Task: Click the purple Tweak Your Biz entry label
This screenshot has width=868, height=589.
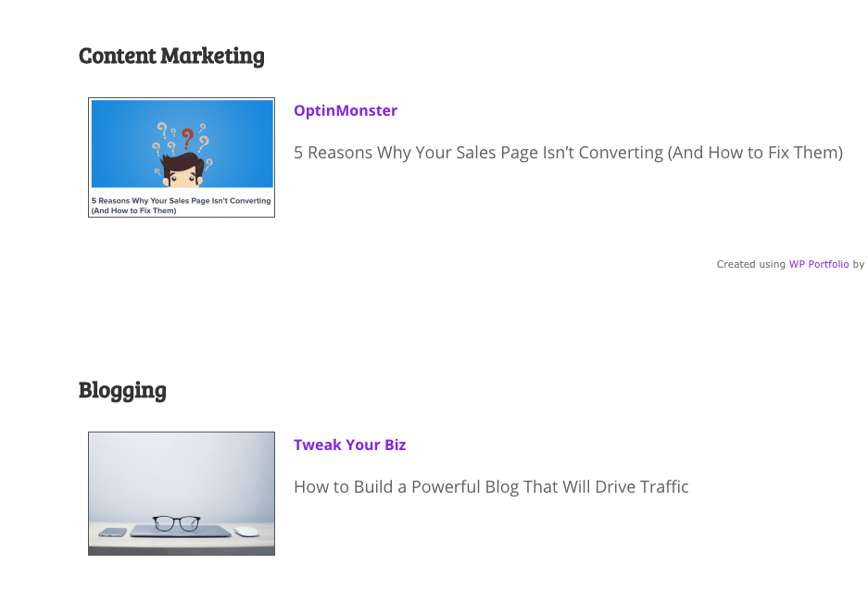Action: click(x=349, y=445)
